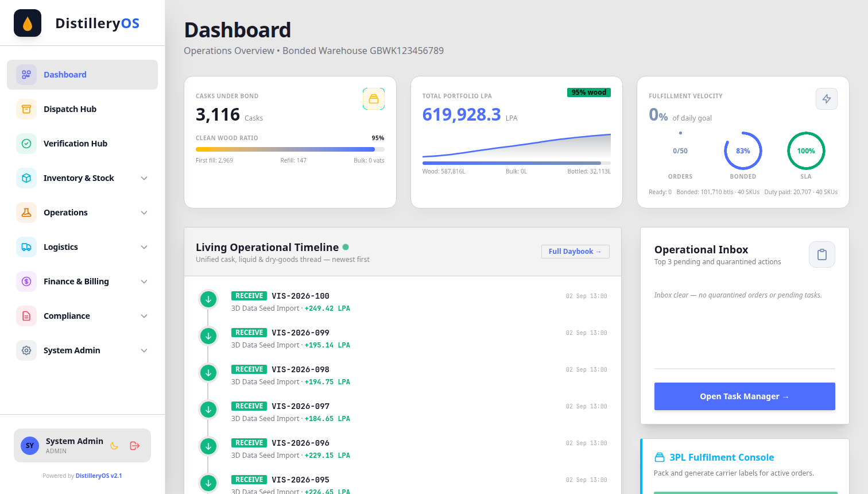868x494 pixels.
Task: Click the Clean Wood Ratio progress bar
Action: click(290, 149)
